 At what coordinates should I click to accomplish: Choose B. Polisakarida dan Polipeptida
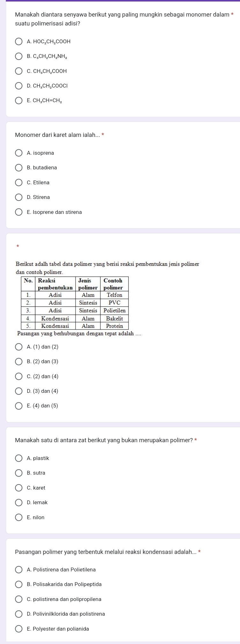coord(19,584)
